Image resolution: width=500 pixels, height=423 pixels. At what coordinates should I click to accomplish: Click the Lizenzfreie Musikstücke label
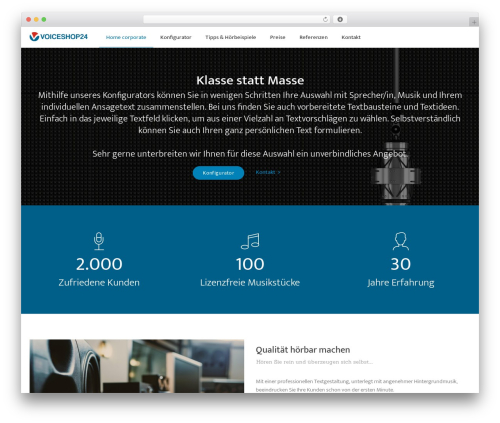[x=250, y=283]
